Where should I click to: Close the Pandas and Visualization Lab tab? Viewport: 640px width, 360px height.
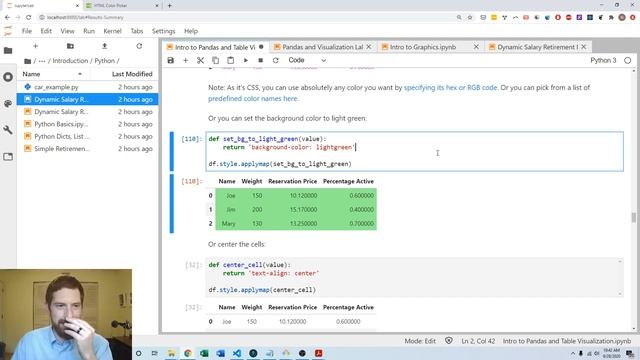pyautogui.click(x=369, y=47)
